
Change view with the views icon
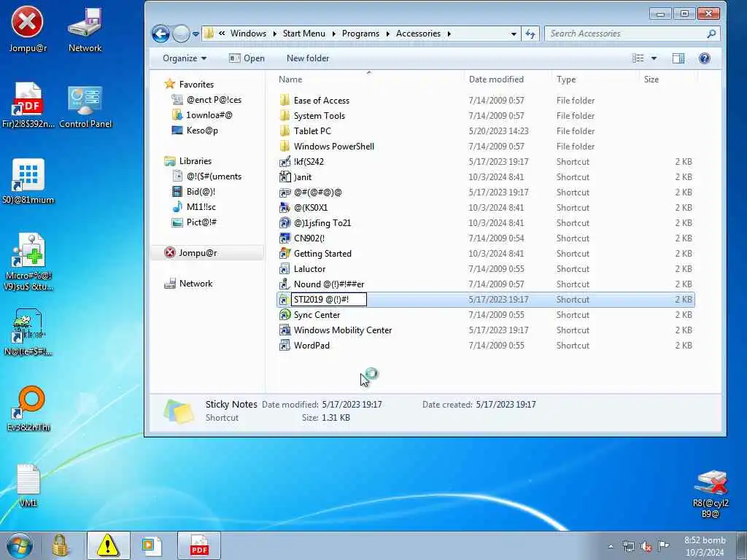(638, 58)
